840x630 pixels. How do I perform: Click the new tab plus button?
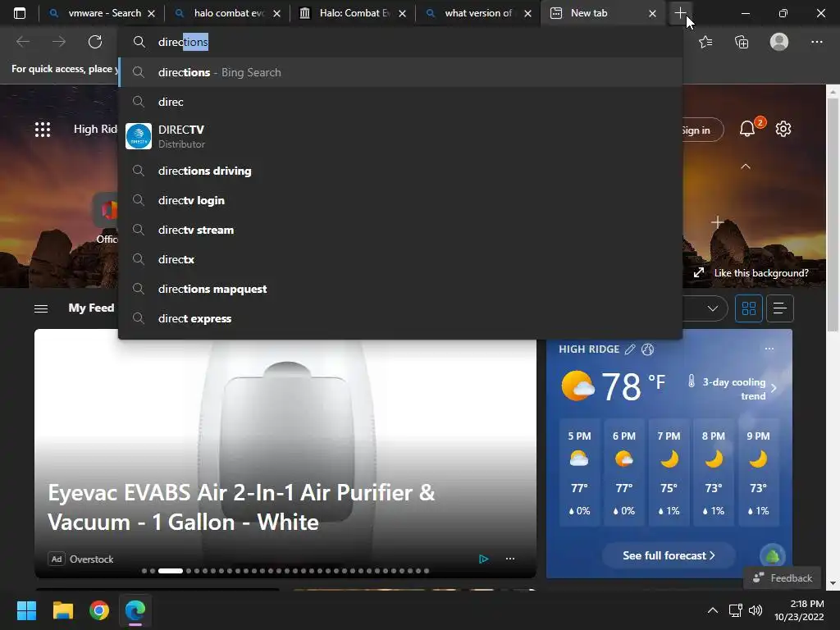pyautogui.click(x=680, y=13)
